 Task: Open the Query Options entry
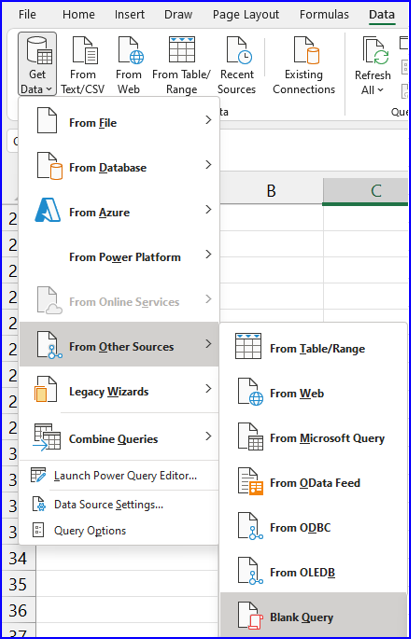click(90, 531)
